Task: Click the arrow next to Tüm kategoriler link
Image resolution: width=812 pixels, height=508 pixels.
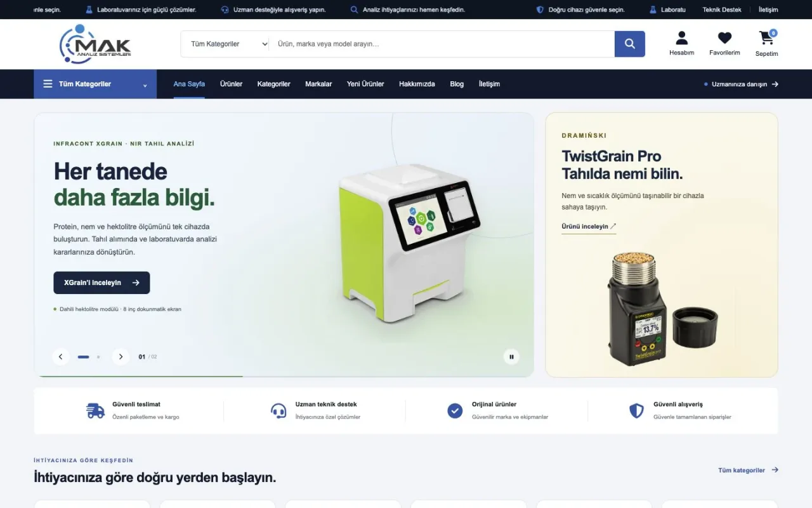Action: [775, 470]
